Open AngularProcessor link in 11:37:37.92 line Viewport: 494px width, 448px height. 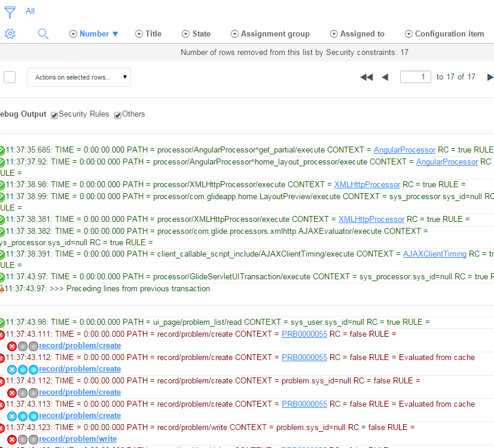click(447, 162)
